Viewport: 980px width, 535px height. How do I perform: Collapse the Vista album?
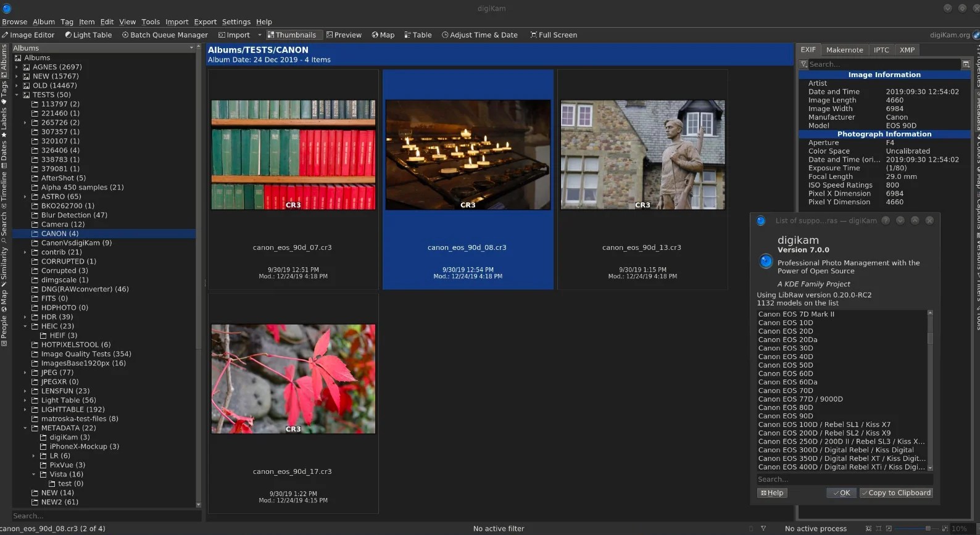(34, 475)
